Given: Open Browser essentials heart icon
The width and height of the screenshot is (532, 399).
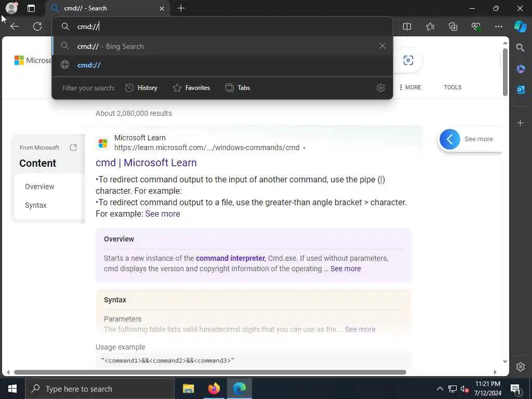Looking at the screenshot, I should point(476,26).
